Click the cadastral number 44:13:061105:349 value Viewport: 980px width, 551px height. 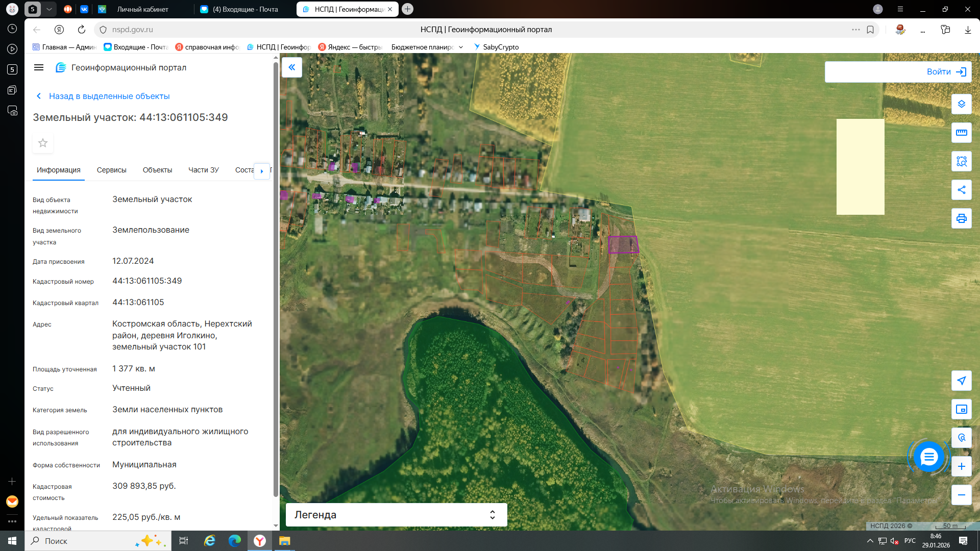[147, 281]
